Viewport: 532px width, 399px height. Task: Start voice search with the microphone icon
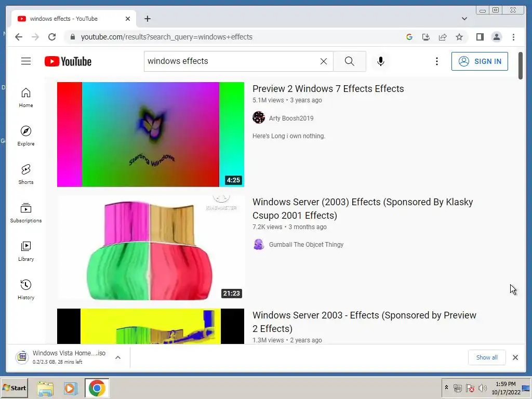point(381,61)
